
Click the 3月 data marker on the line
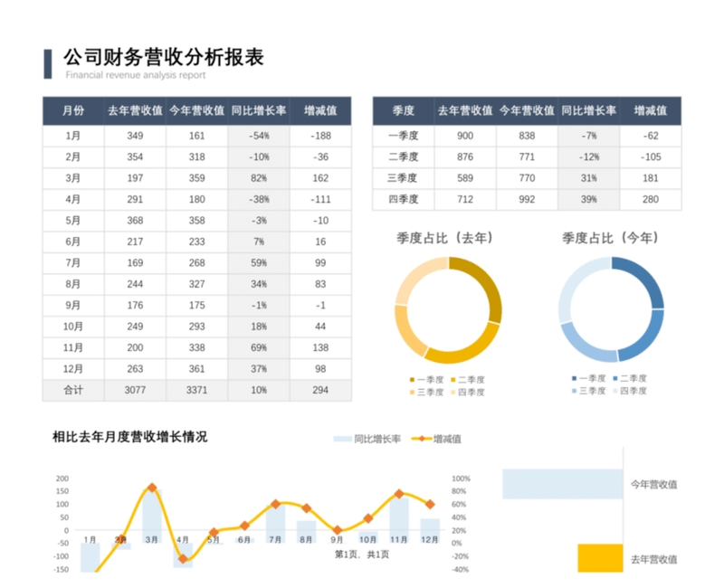point(152,488)
